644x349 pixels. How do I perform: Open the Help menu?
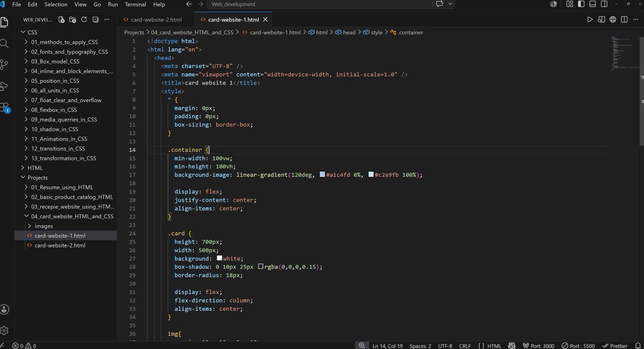pos(159,4)
